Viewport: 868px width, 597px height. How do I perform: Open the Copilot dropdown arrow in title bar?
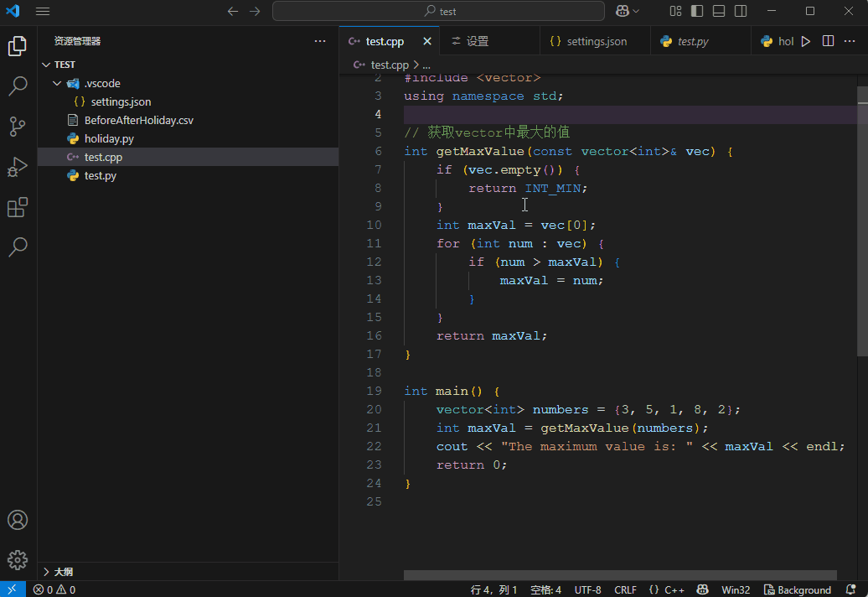tap(636, 11)
